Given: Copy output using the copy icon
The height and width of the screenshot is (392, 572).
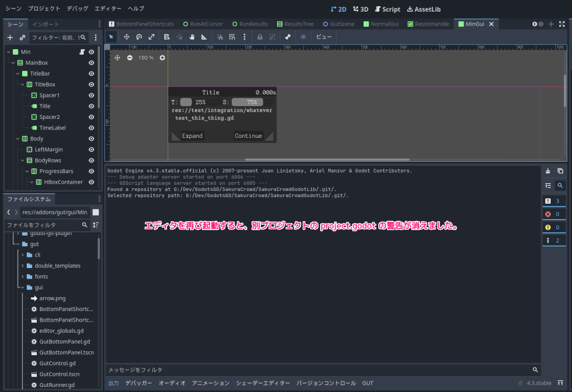Looking at the screenshot, I should click(x=560, y=171).
